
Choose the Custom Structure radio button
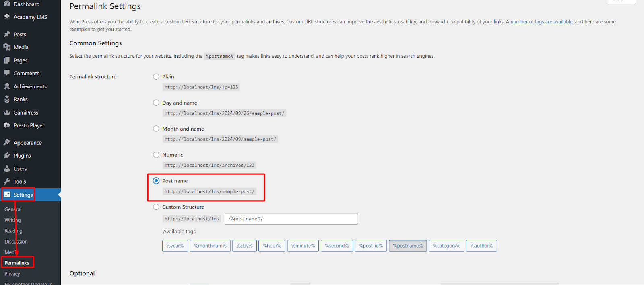coord(156,207)
